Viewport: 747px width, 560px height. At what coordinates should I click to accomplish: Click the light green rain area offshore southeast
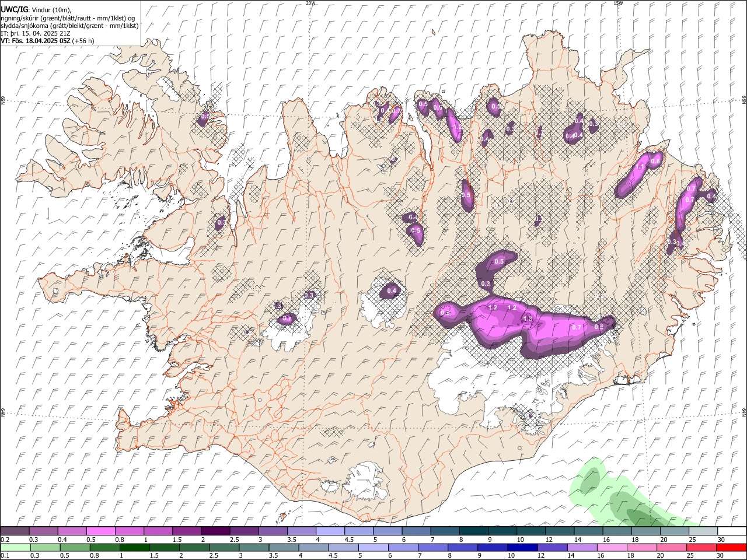(619, 496)
